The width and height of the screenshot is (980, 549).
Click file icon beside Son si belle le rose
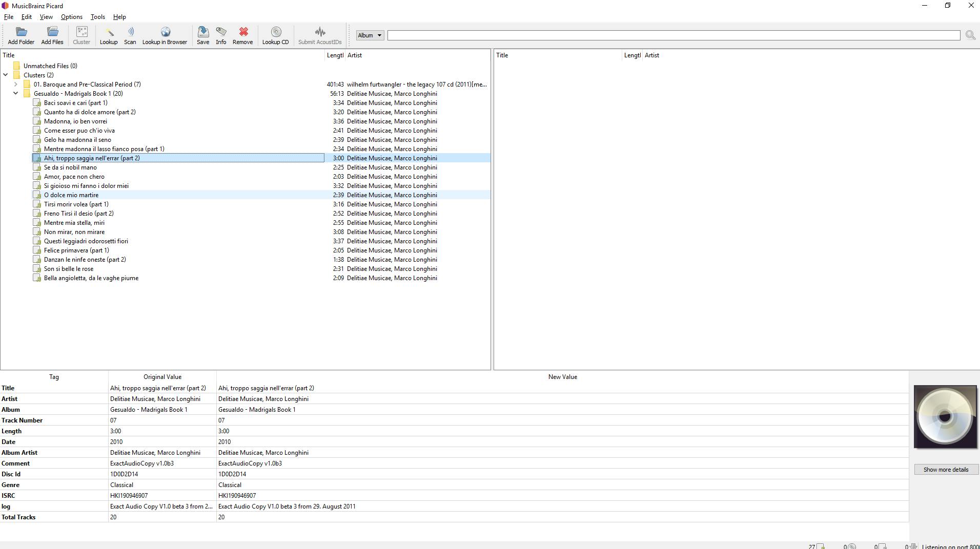point(37,268)
